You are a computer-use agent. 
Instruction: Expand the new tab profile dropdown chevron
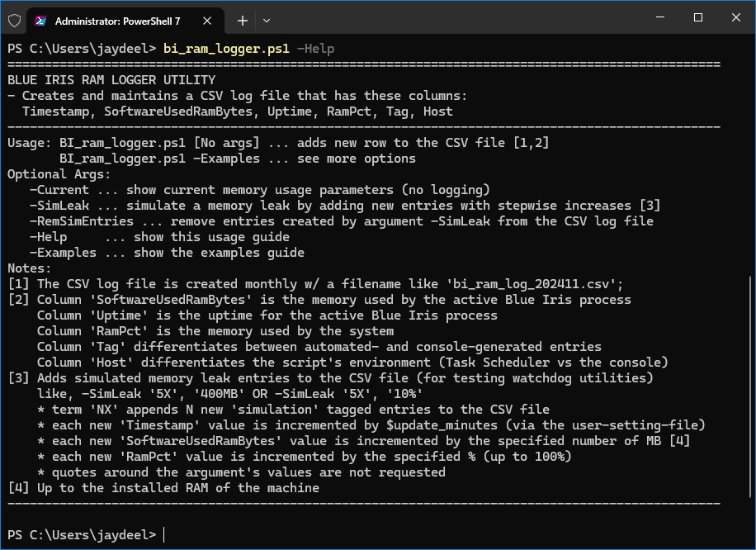pos(266,21)
